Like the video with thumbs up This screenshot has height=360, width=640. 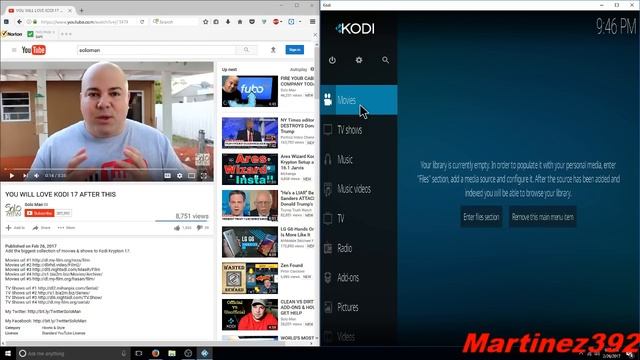(x=177, y=228)
